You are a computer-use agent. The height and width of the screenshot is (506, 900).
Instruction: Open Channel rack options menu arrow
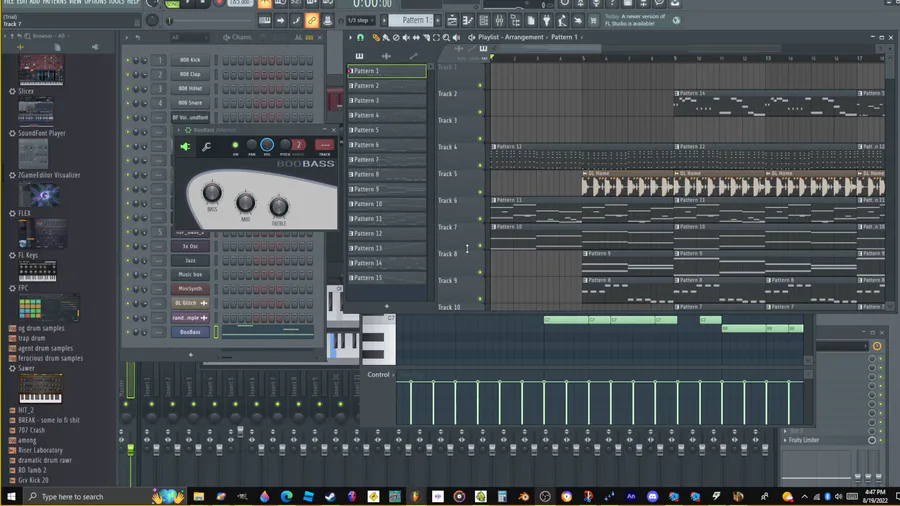click(127, 37)
